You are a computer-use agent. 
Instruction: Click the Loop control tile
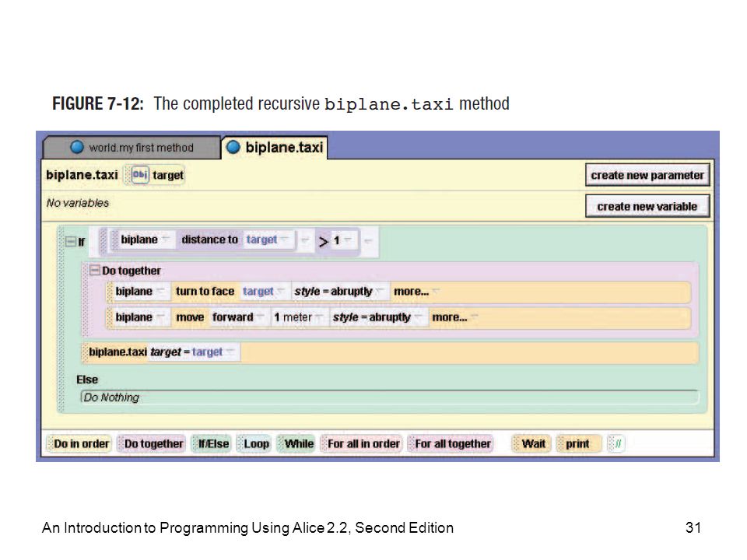click(x=254, y=444)
